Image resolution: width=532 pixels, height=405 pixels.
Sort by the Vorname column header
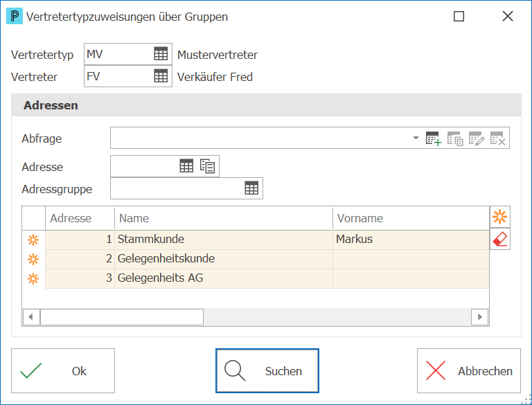coord(411,218)
